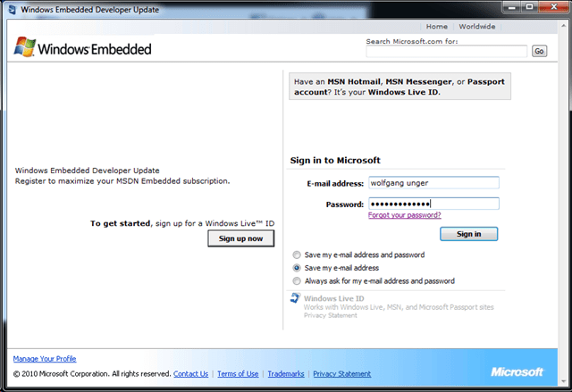Open the Terms of Use link
Image resolution: width=572 pixels, height=392 pixels.
[x=238, y=374]
